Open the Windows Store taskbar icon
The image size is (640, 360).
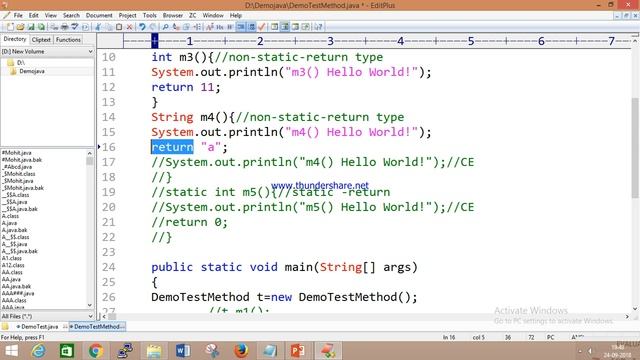click(x=67, y=351)
